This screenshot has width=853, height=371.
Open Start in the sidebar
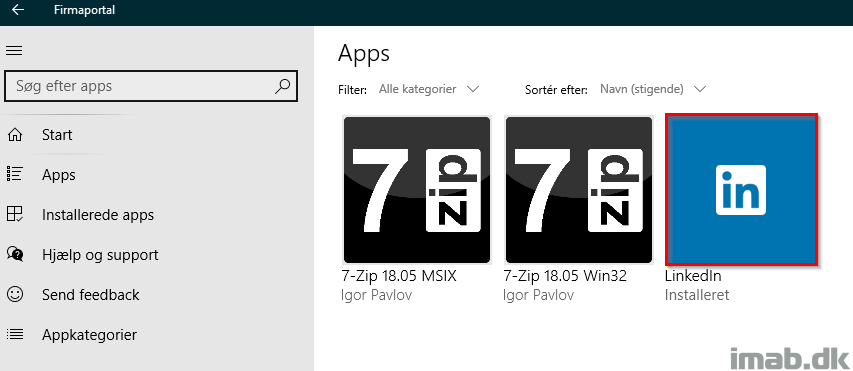(57, 135)
